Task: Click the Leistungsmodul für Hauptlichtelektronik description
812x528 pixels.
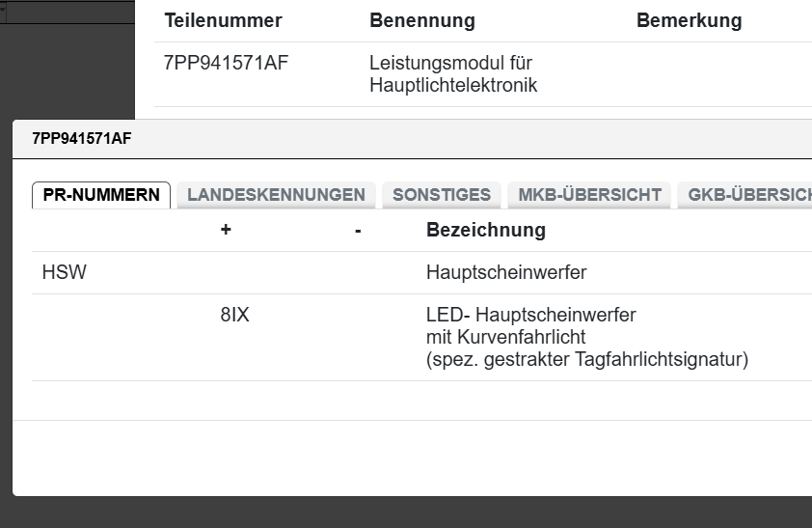Action: click(x=452, y=74)
